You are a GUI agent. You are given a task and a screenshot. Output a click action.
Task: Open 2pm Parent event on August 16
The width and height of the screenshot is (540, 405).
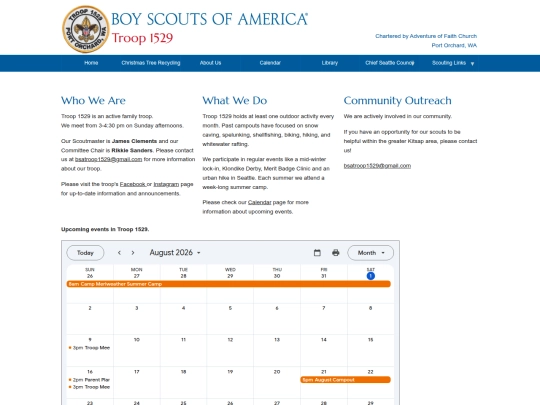[90, 380]
